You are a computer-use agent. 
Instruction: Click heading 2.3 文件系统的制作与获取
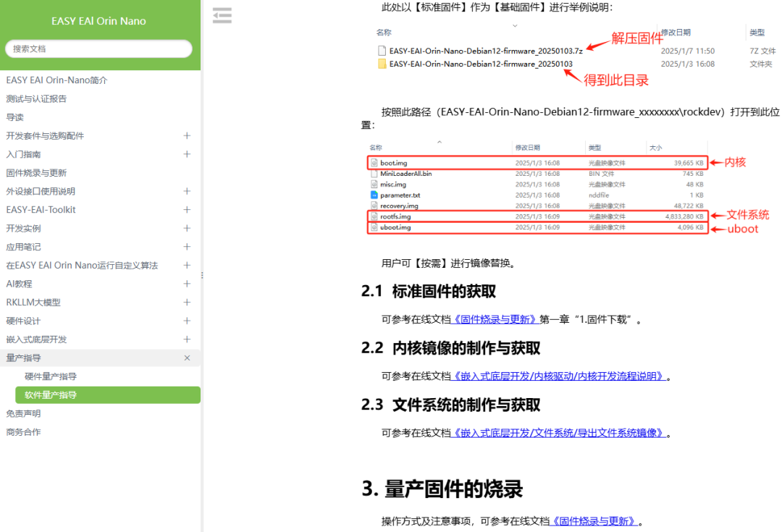tap(451, 405)
